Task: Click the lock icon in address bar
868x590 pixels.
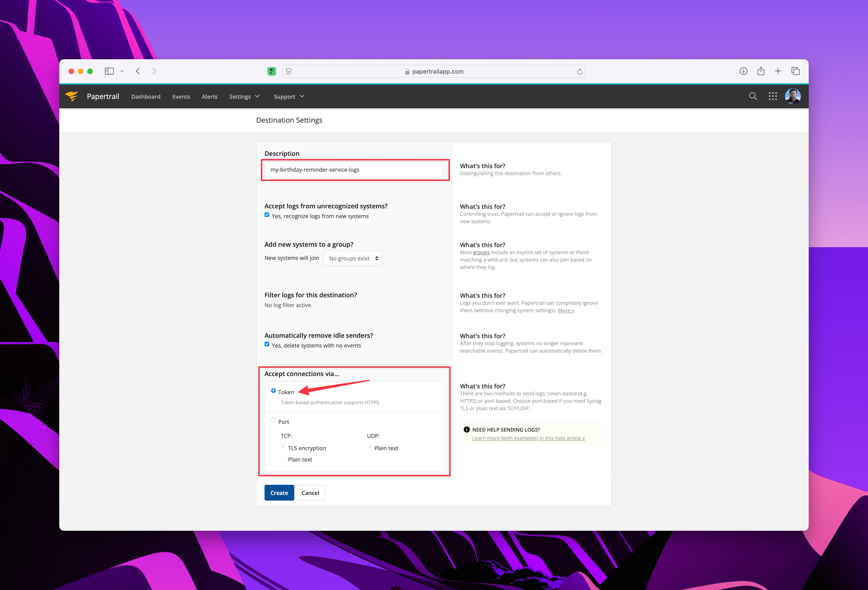Action: pyautogui.click(x=407, y=72)
